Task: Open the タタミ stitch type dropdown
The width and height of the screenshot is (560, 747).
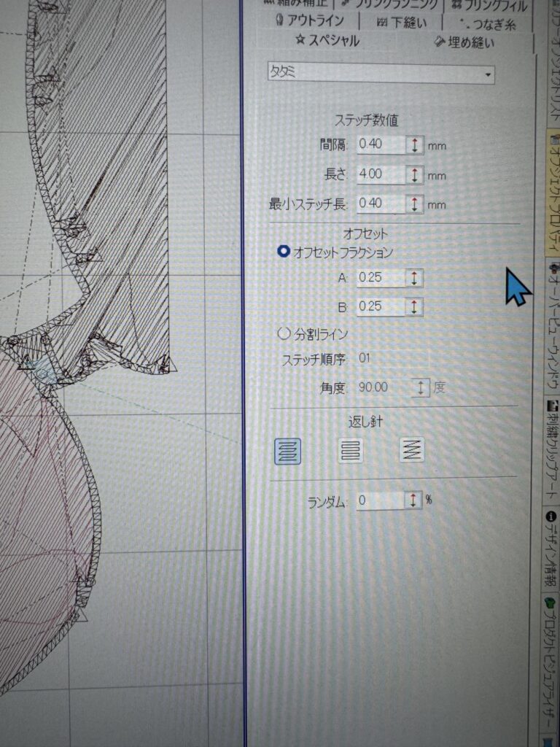Action: click(487, 75)
